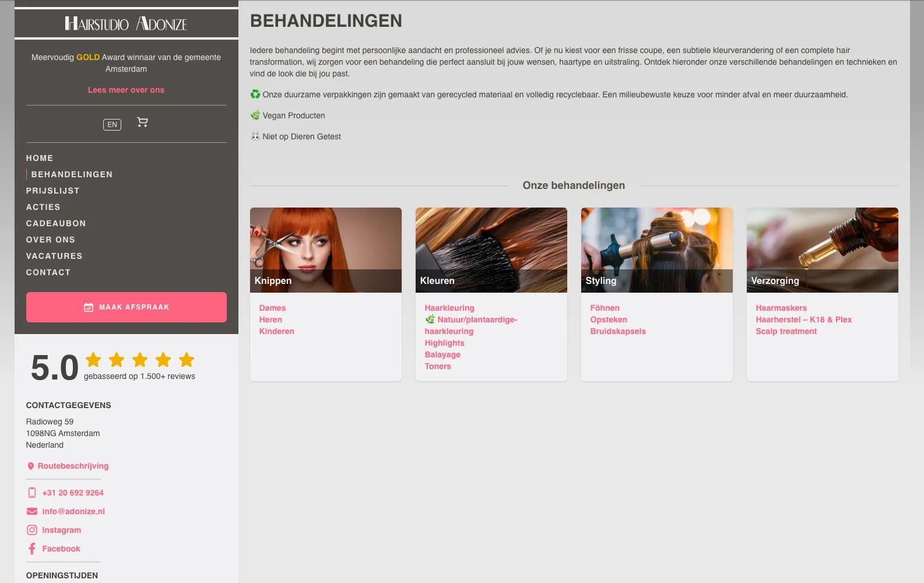Open the Over Ons menu item
This screenshot has width=924, height=583.
tap(51, 240)
